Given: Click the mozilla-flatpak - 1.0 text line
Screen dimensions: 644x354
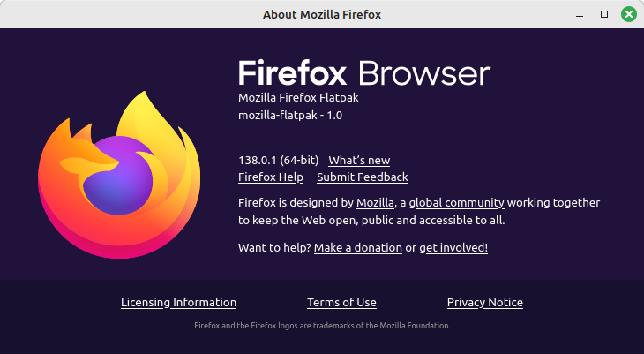Looking at the screenshot, I should tap(290, 116).
